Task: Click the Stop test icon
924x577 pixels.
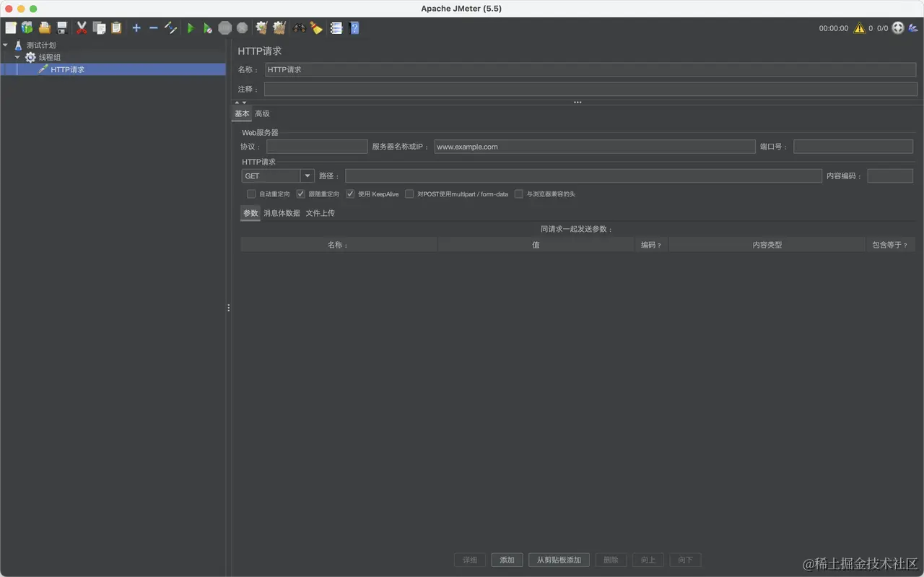Action: [x=225, y=28]
